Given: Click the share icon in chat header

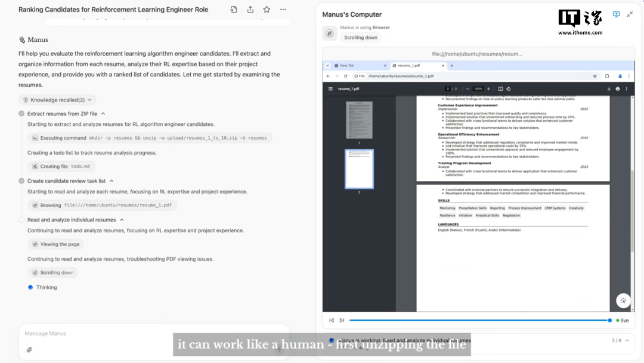Looking at the screenshot, I should [250, 10].
